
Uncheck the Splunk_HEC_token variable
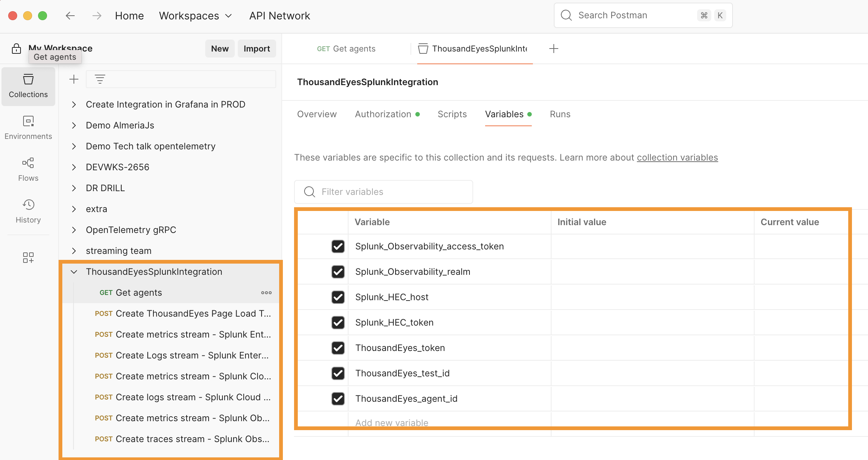tap(338, 323)
